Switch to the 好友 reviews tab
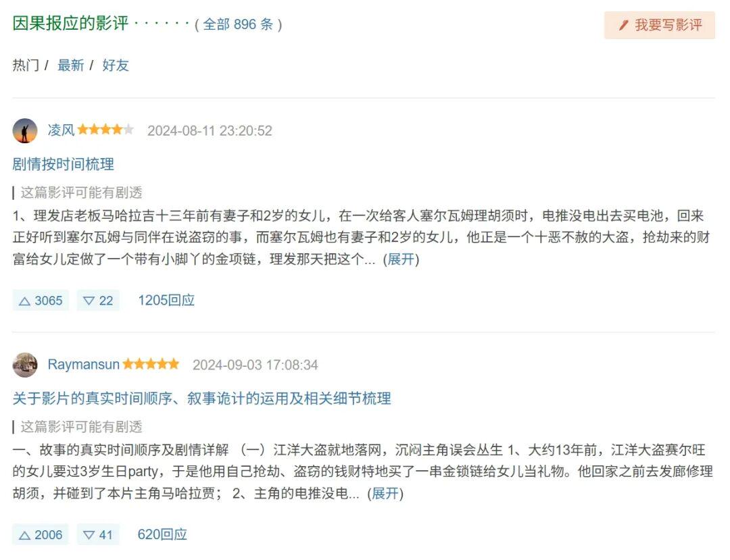This screenshot has height=560, width=730. pyautogui.click(x=116, y=66)
